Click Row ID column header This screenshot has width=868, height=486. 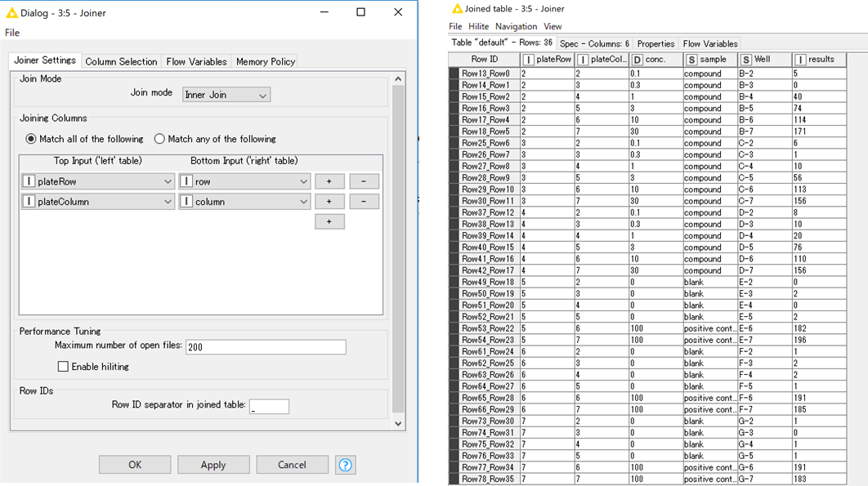coord(485,60)
